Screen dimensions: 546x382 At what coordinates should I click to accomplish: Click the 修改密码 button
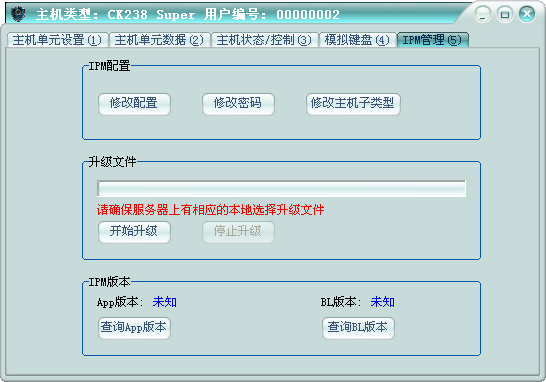click(238, 104)
